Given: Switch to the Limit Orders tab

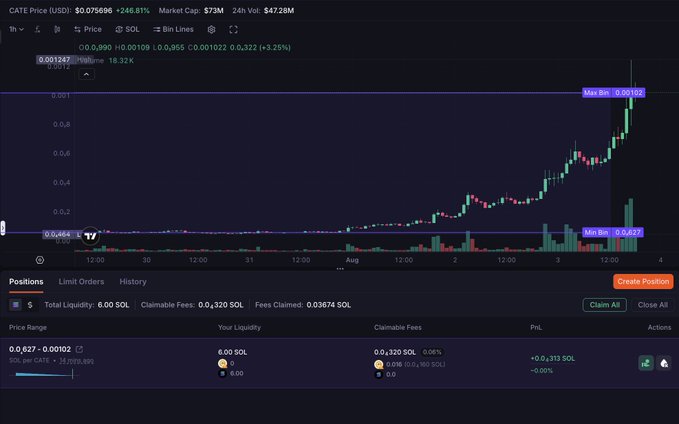Looking at the screenshot, I should point(81,282).
